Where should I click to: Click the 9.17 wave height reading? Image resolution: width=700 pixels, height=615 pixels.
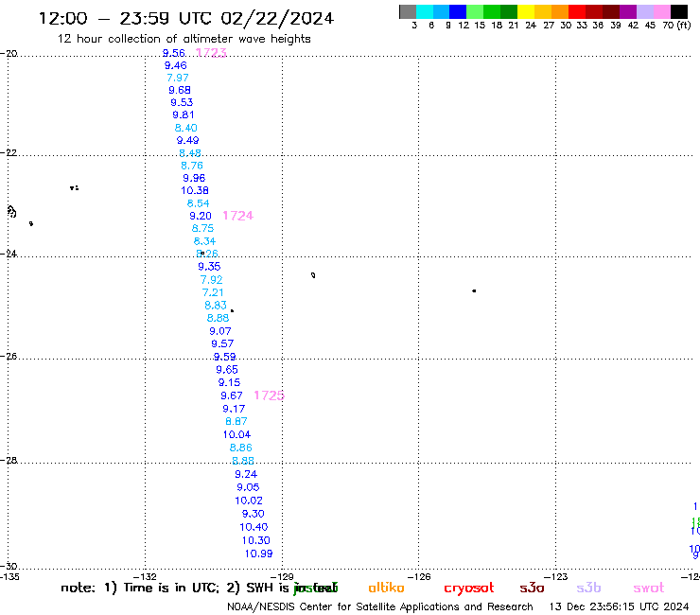(x=234, y=409)
